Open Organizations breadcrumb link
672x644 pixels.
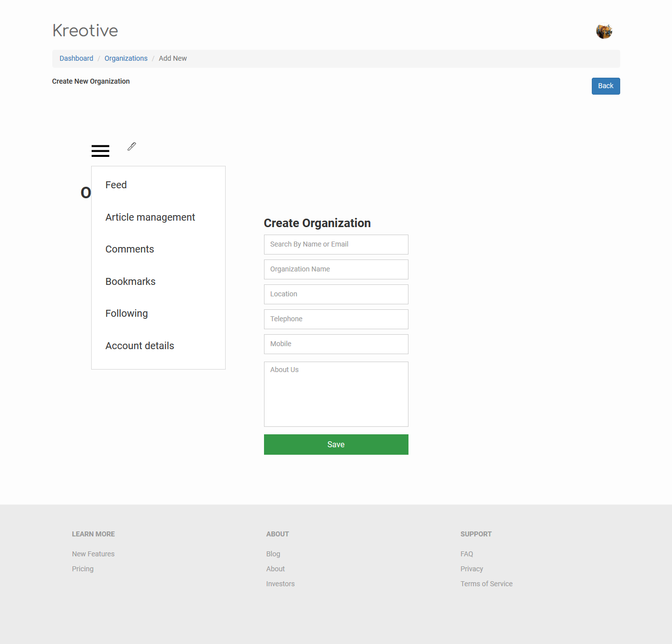[x=126, y=58]
